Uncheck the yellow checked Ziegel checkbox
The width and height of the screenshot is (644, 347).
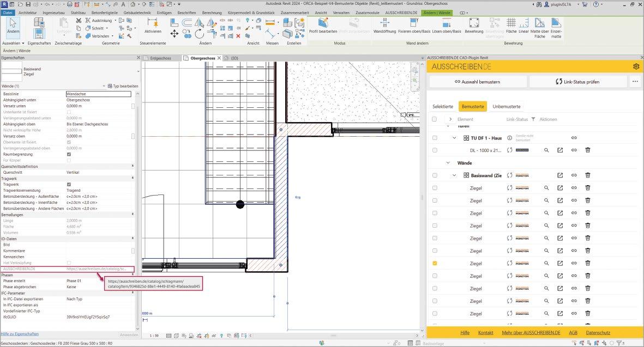click(435, 263)
